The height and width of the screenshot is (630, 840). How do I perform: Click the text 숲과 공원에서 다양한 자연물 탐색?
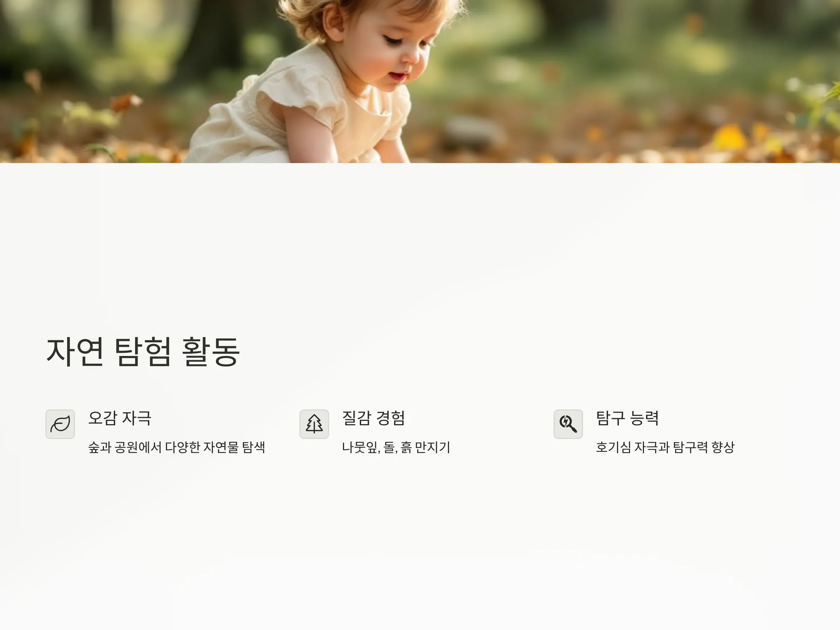[x=177, y=447]
